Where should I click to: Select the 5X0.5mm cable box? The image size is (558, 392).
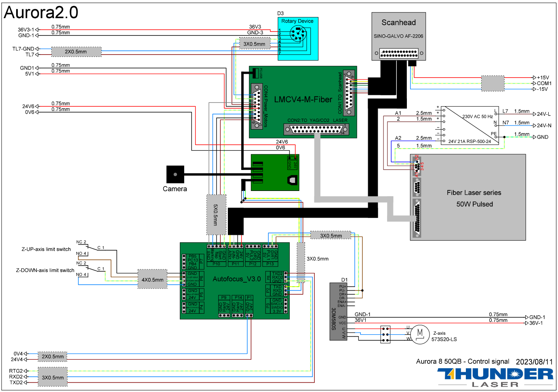[216, 214]
